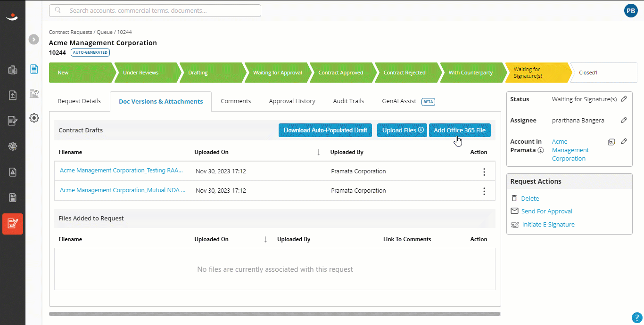Open the atom-shaped icon in left sidebar
Viewport: 644px width, 325px height.
(x=13, y=146)
